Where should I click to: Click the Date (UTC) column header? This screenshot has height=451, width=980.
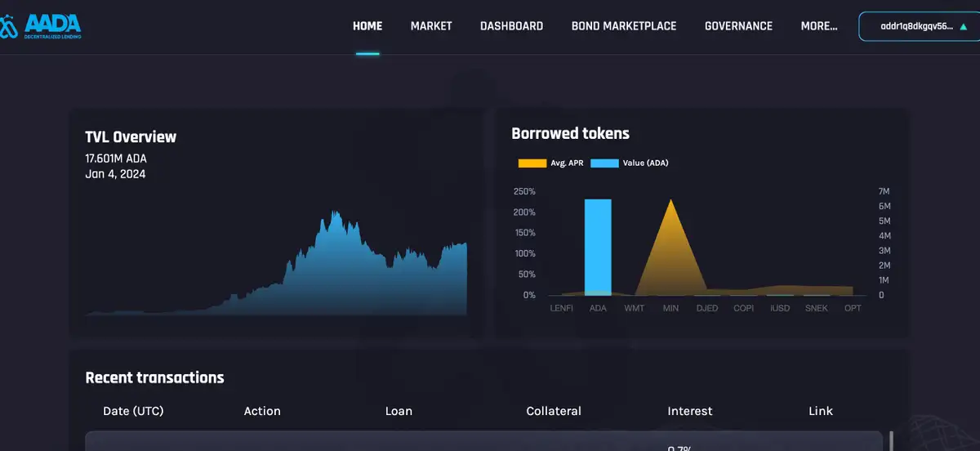[x=133, y=411]
